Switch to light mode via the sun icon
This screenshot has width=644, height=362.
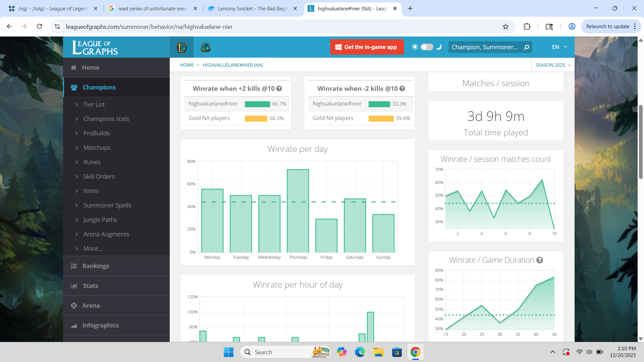[415, 47]
